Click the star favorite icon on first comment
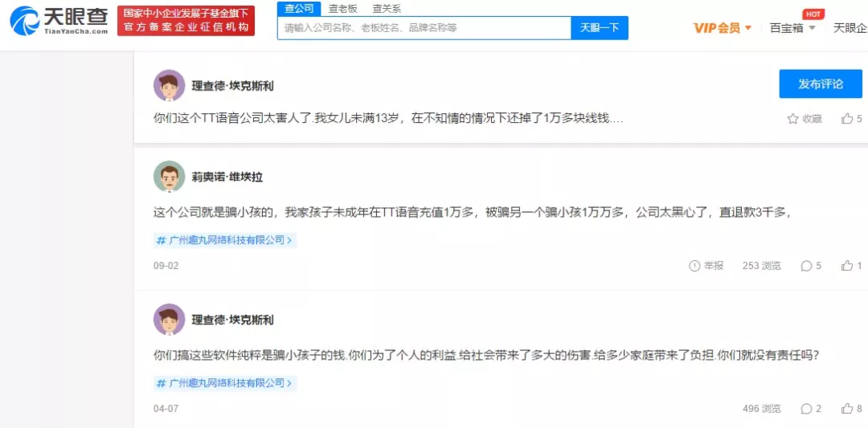Image resolution: width=868 pixels, height=428 pixels. (792, 119)
